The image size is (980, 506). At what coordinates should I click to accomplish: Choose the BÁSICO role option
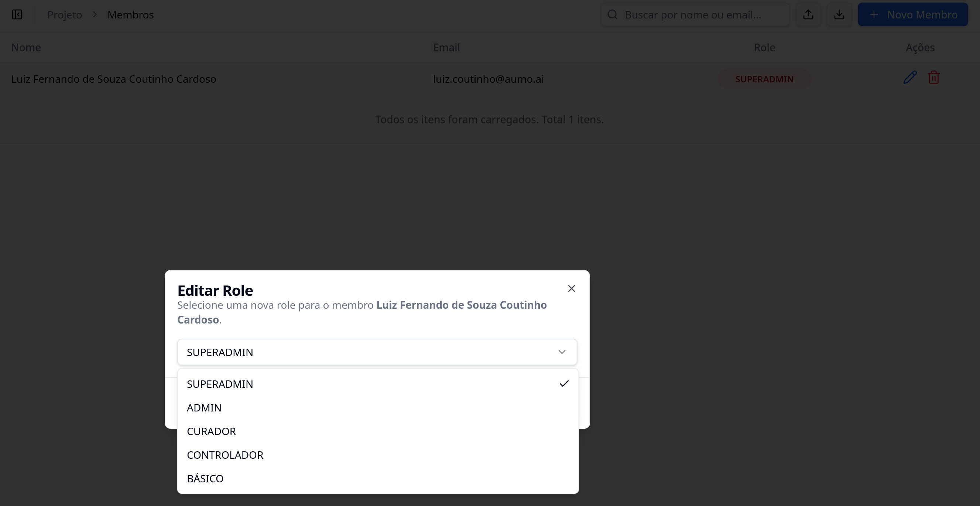[205, 478]
